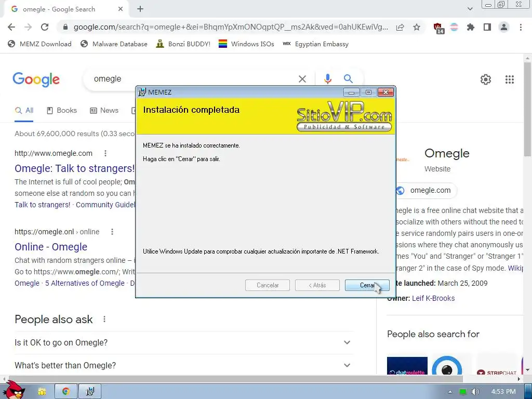
Task: Click the disabled Cancelar button
Action: (268, 285)
